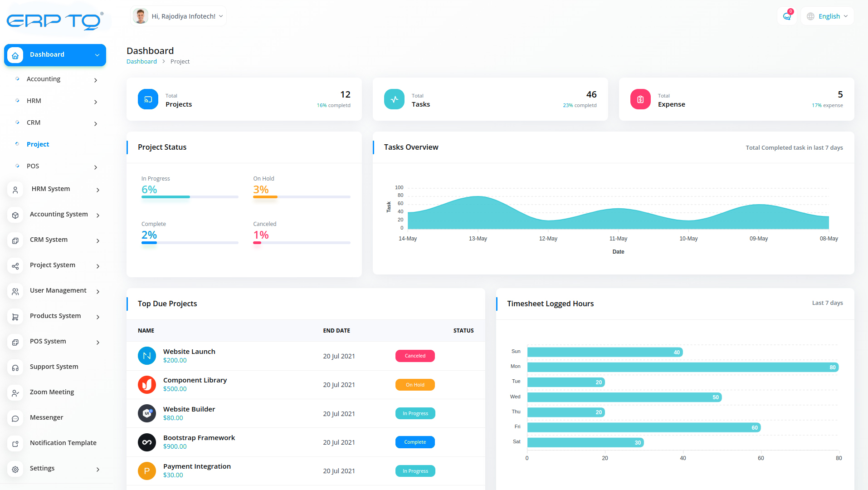This screenshot has height=490, width=868.
Task: Open Zoom Meeting from the sidebar icon
Action: (x=15, y=393)
